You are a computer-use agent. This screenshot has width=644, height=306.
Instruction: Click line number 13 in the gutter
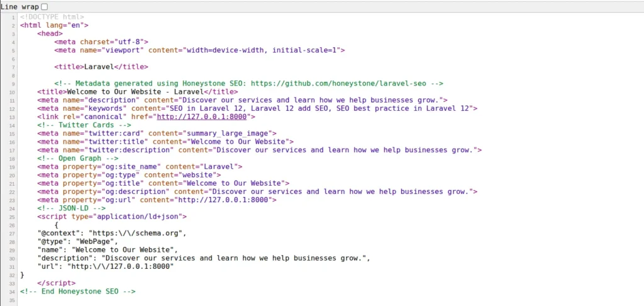pos(12,117)
